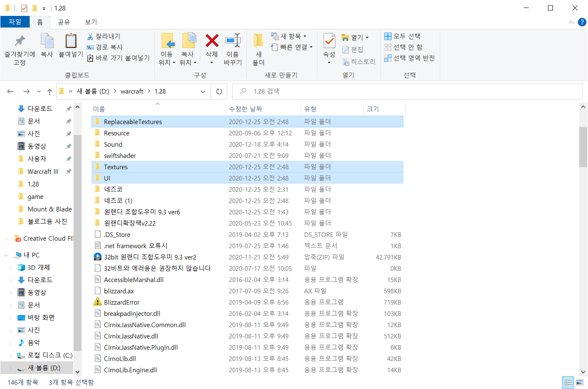Click the navigation pane scrollbar thumb
The width and height of the screenshot is (588, 389).
[x=77, y=242]
